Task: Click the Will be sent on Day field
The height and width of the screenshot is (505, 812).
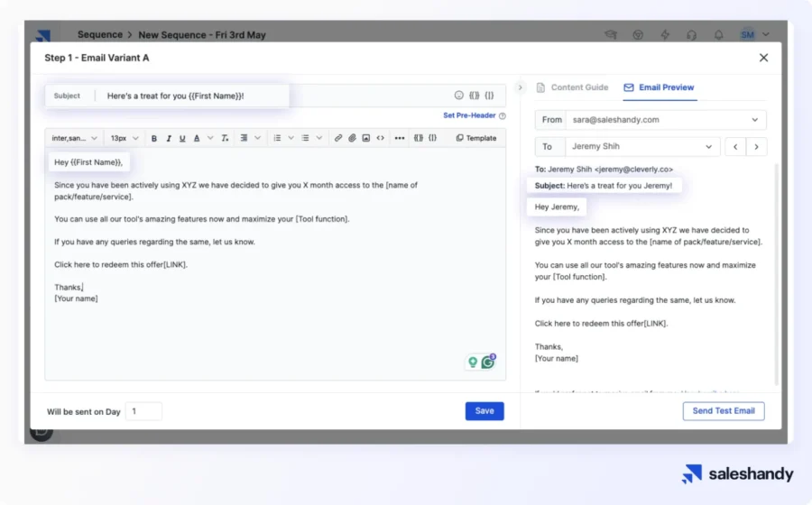Action: [x=143, y=411]
